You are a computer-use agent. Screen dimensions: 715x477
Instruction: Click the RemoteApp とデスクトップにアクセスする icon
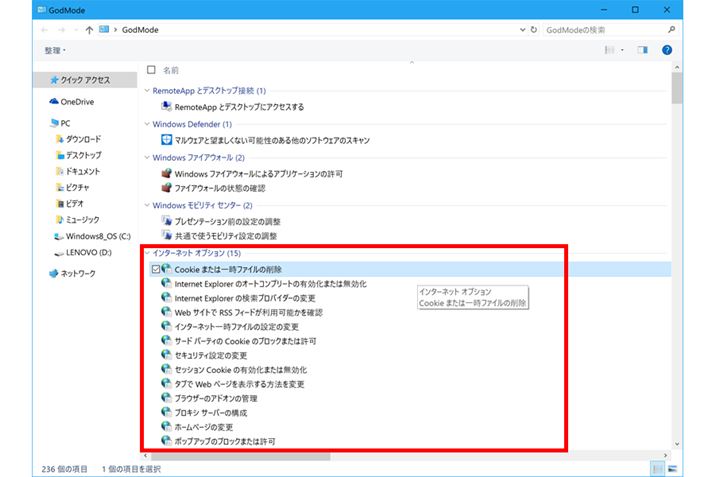(x=166, y=106)
